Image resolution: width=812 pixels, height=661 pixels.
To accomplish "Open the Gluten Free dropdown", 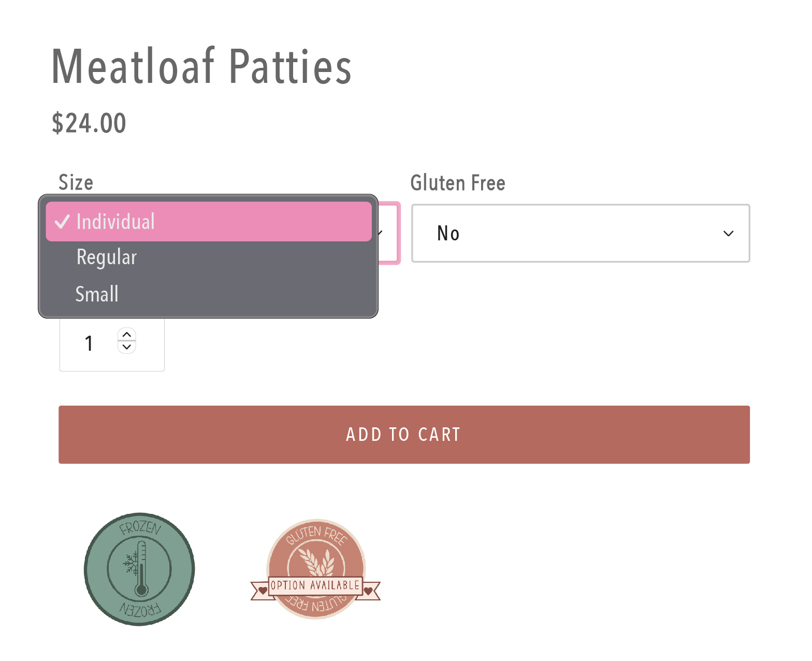I will (581, 233).
